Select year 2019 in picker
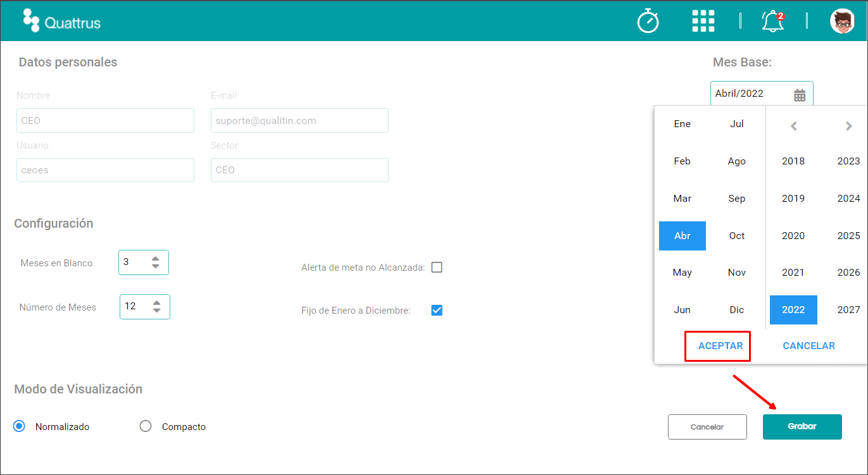 793,199
